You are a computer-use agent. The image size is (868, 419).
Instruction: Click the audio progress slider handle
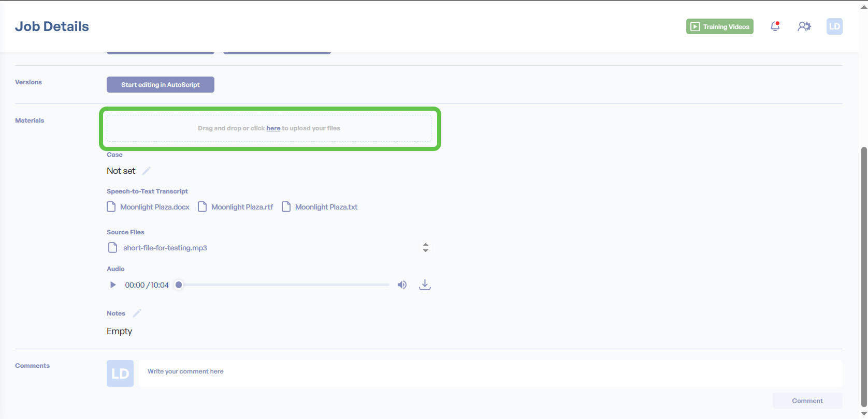point(179,285)
